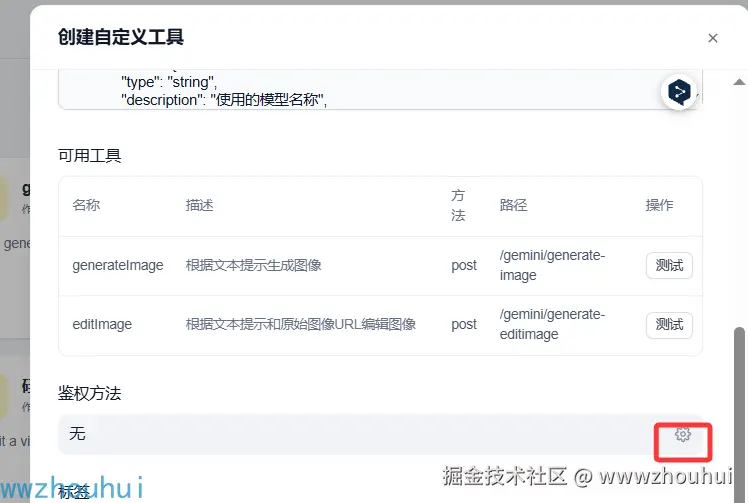The height and width of the screenshot is (503, 748).
Task: Click the scroll-up arrow of dialog scrollbar
Action: click(x=739, y=82)
